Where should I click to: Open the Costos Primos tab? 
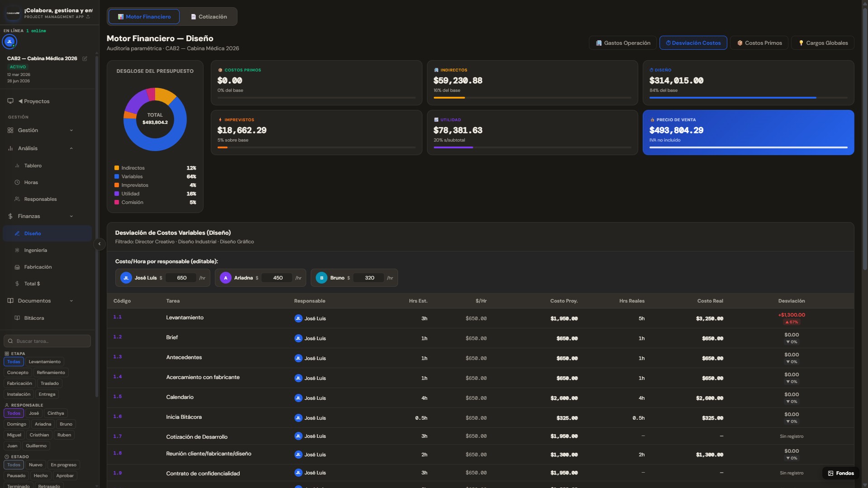pos(759,43)
